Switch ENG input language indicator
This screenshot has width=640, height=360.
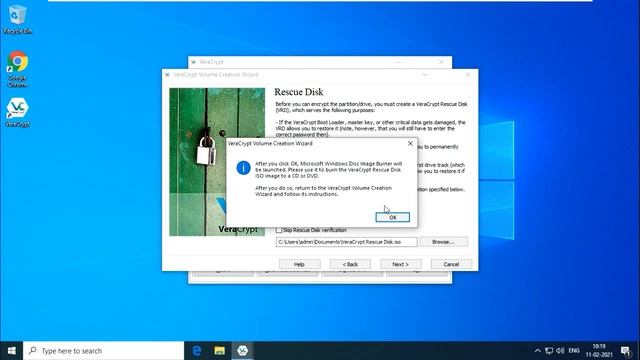tap(574, 351)
